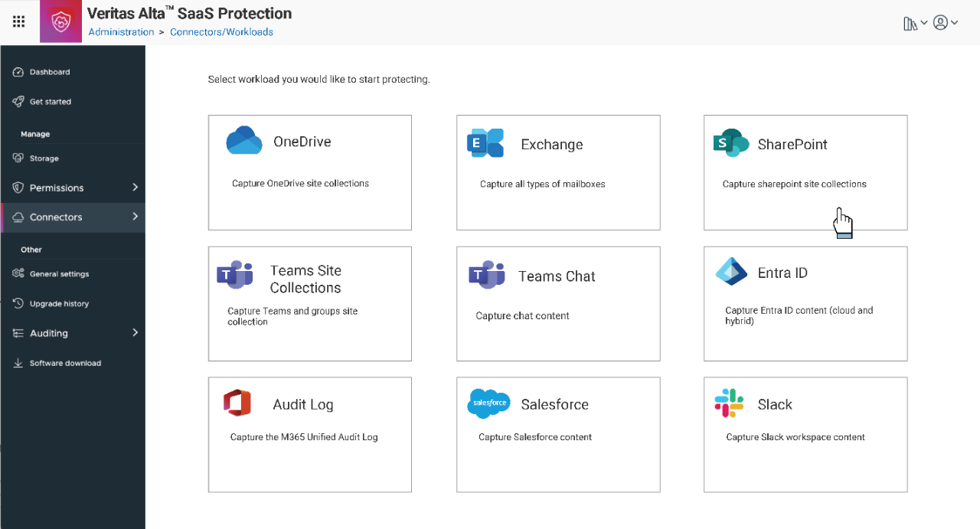
Task: Click the Administration breadcrumb link
Action: click(x=121, y=32)
